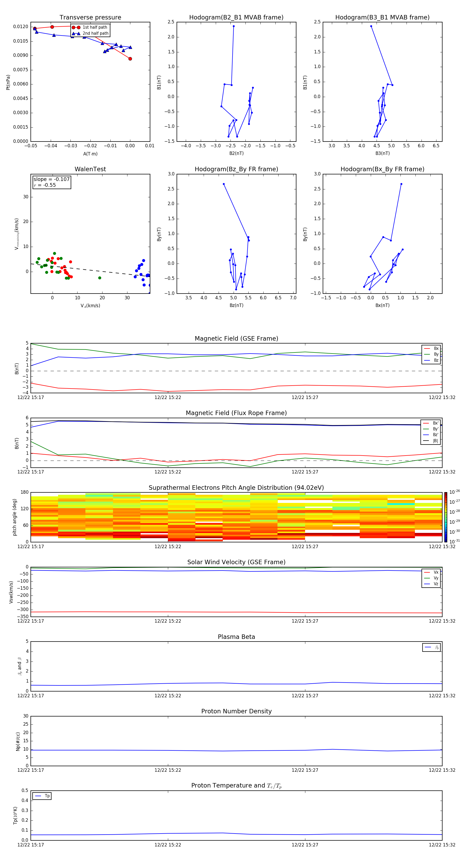Click the 'Magnetic Field (GSE Frame)' title

236,339
